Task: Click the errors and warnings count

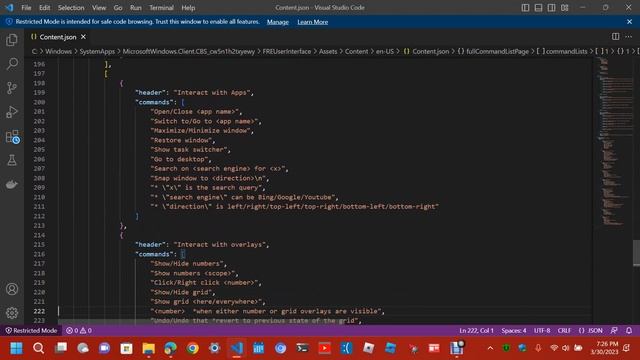Action: [x=79, y=330]
